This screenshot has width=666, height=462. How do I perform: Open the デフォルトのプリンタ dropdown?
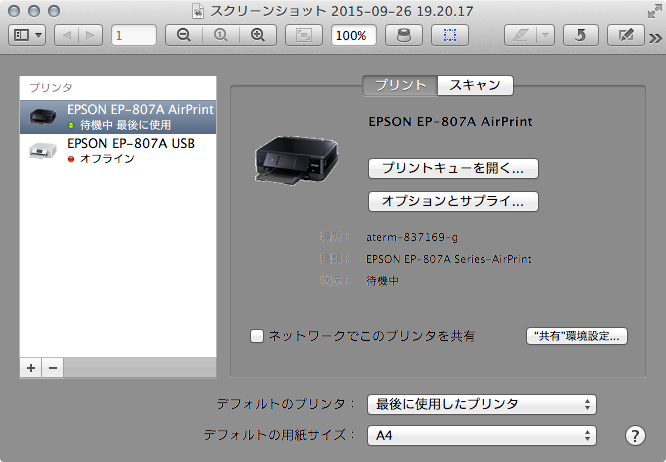pyautogui.click(x=482, y=404)
